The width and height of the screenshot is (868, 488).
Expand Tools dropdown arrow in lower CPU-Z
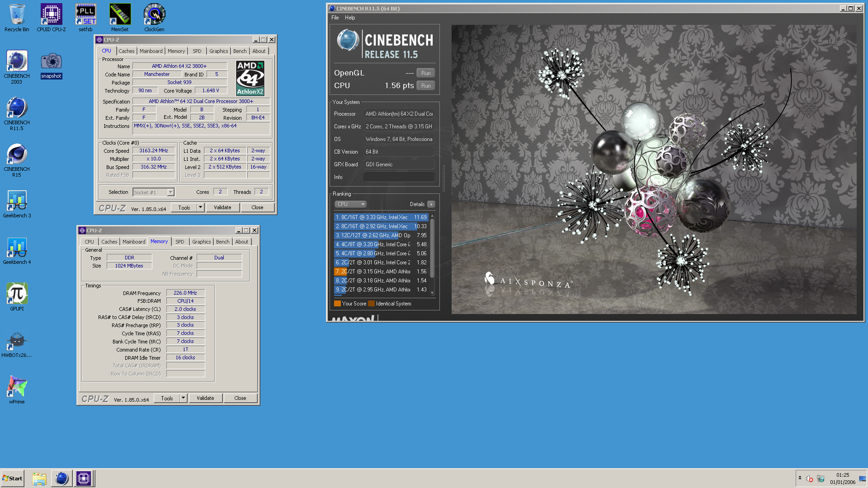183,398
